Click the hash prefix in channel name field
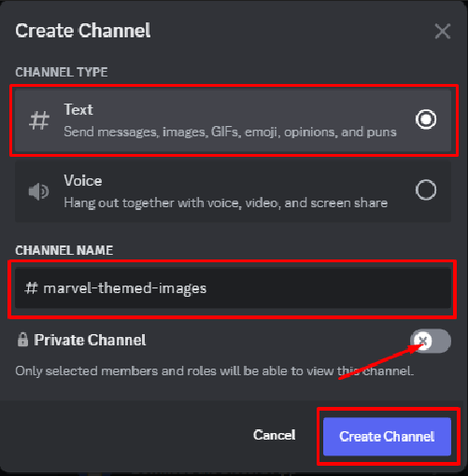Screen dimensions: 468x476 point(31,287)
